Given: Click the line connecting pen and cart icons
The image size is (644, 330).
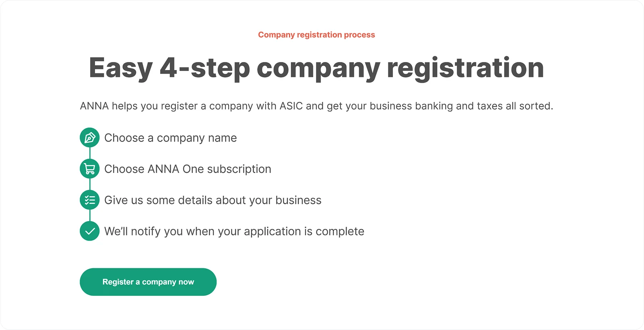Looking at the screenshot, I should coord(90,153).
